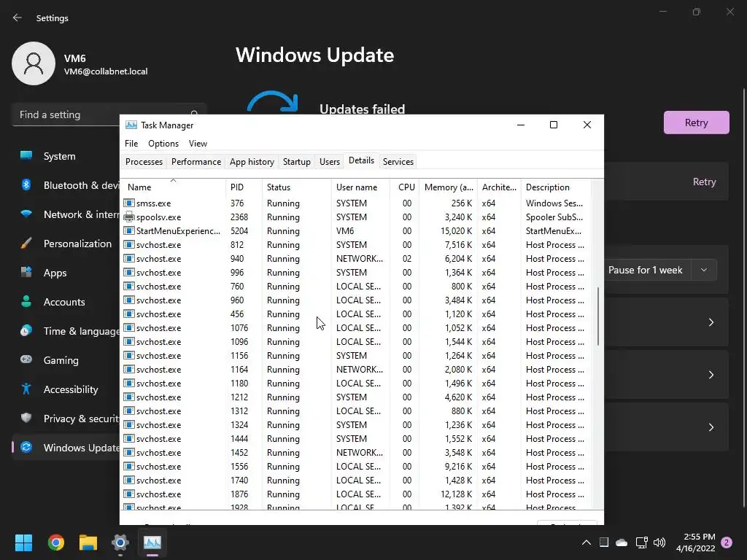
Task: Click the 15,020 K memory value
Action: click(x=456, y=230)
